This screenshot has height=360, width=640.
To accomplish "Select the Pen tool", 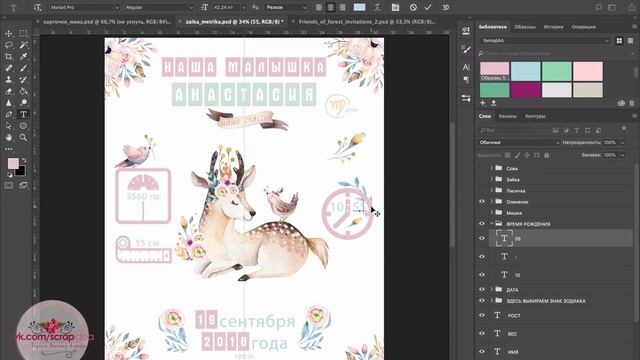I will coord(9,114).
